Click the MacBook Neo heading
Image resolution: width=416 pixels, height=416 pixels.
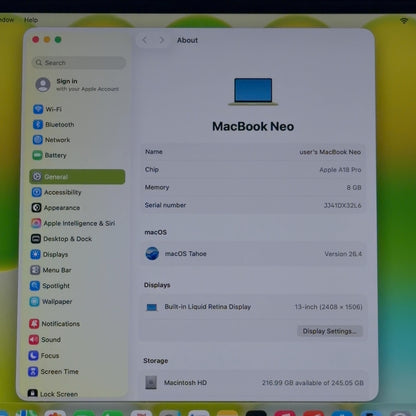tap(253, 126)
